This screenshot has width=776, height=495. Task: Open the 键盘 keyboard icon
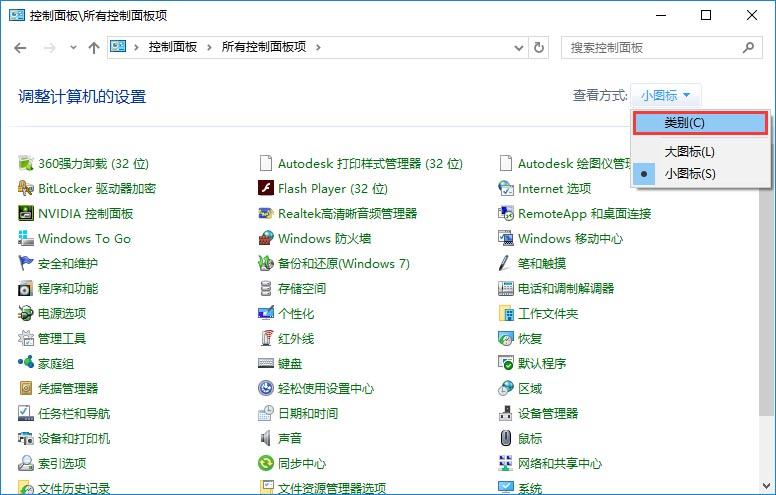(266, 363)
